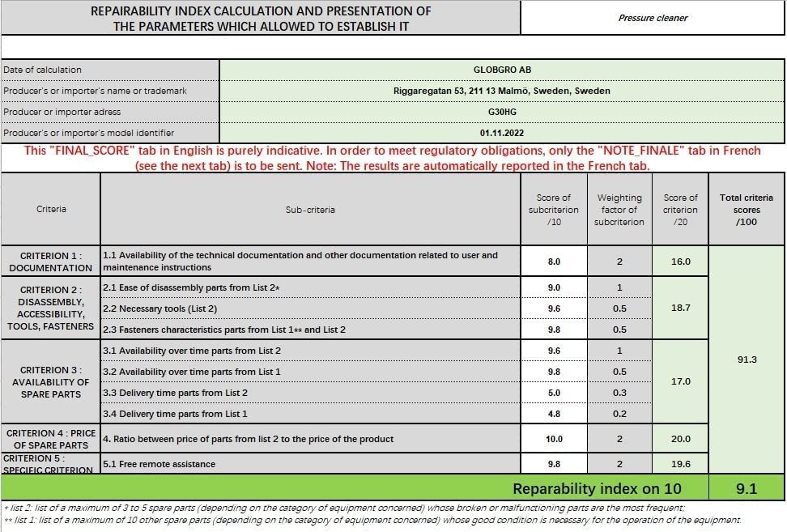Click the 8.0 score for sub-criterion 1.1

point(554,262)
